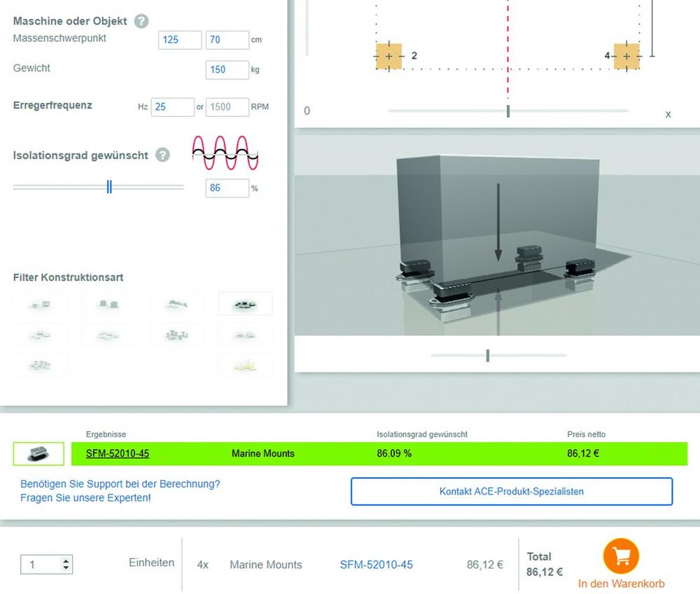Click the sine wave isolation graphic
Viewport: 700px width, 594px height.
click(225, 153)
